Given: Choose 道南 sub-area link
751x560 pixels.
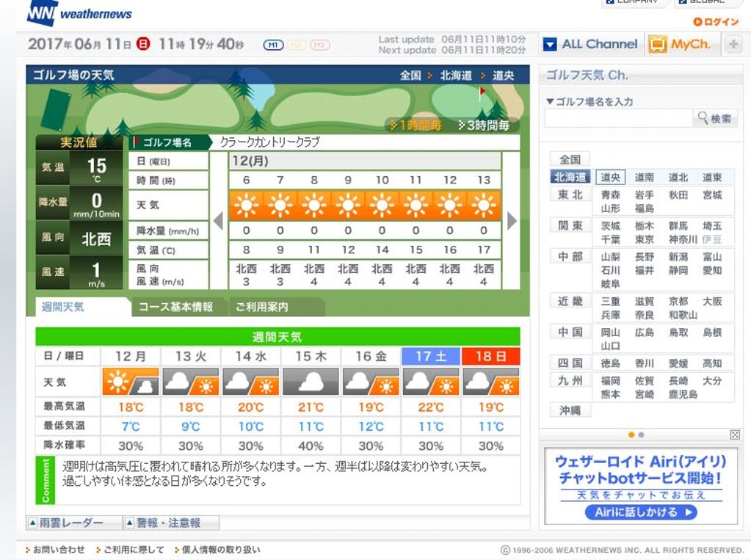Looking at the screenshot, I should 645,178.
